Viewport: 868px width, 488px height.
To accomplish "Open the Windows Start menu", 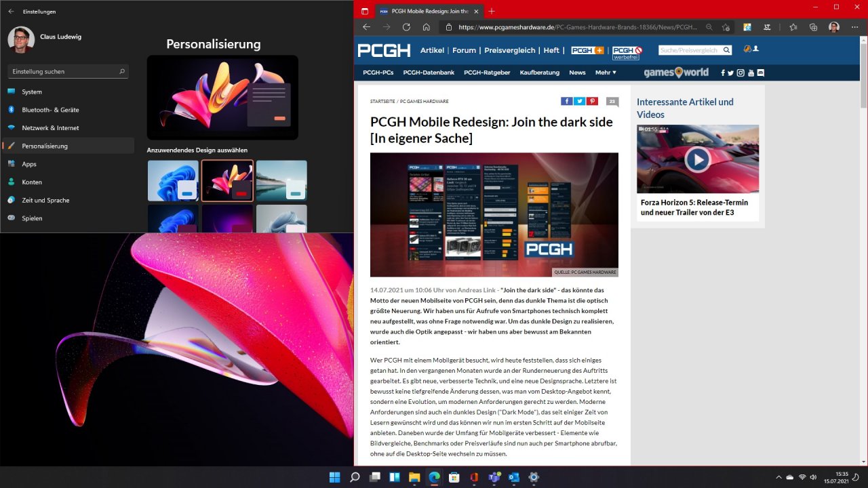I will pyautogui.click(x=335, y=477).
